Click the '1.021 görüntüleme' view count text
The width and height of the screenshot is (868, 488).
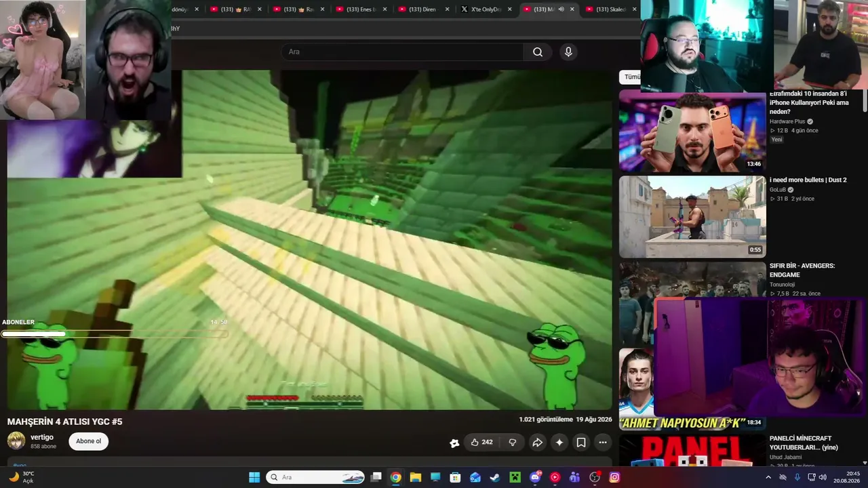[x=546, y=420]
